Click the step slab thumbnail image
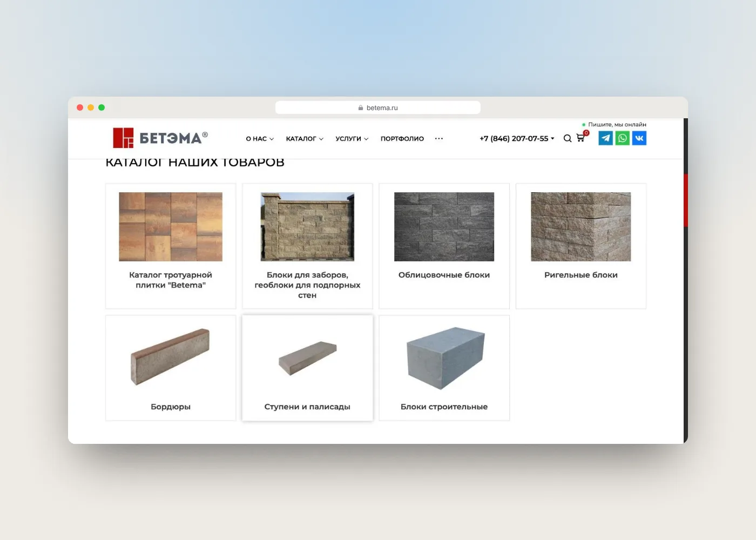This screenshot has width=756, height=540. coord(307,358)
